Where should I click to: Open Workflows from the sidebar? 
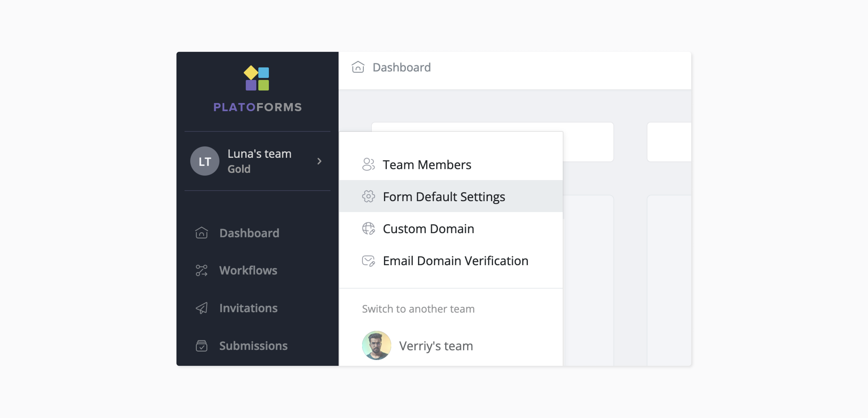[x=248, y=270]
